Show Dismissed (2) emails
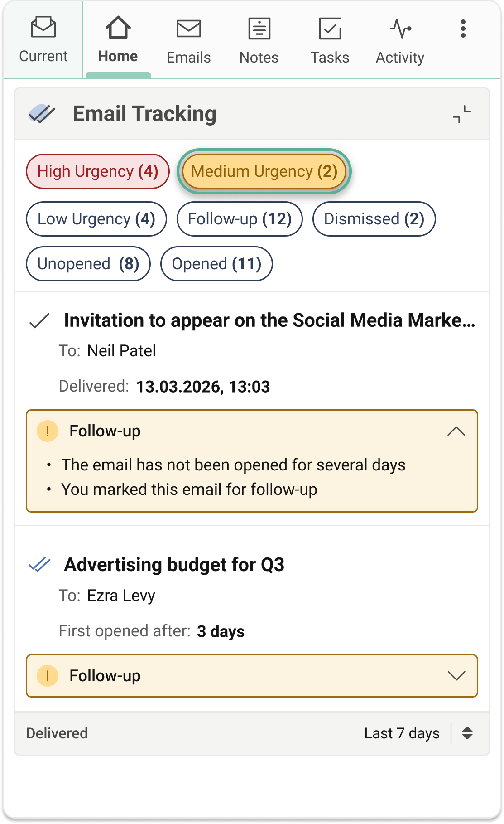This screenshot has width=504, height=824. [374, 219]
